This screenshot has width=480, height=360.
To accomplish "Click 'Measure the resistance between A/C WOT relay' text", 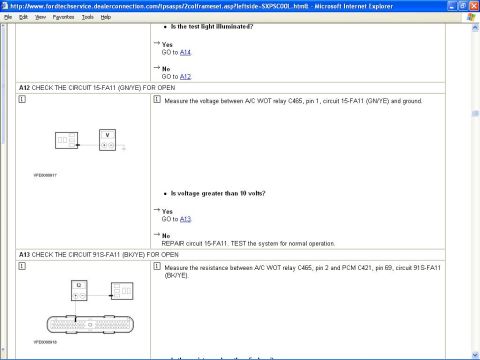I will click(x=303, y=271).
